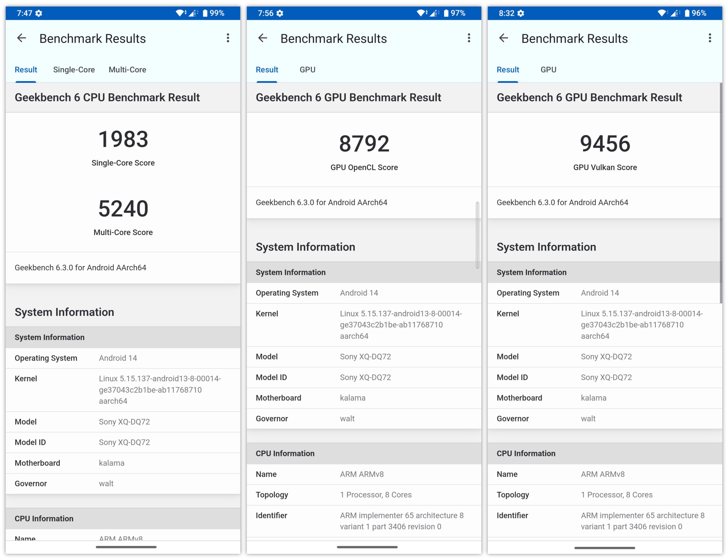Viewport: 728px width, 560px height.
Task: Tap settings gear next to 8:32 clock
Action: coord(521,13)
